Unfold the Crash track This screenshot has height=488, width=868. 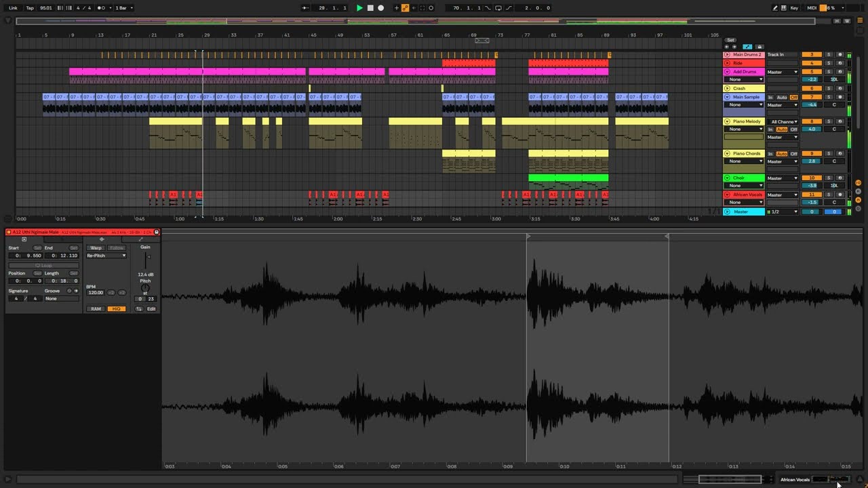[727, 88]
